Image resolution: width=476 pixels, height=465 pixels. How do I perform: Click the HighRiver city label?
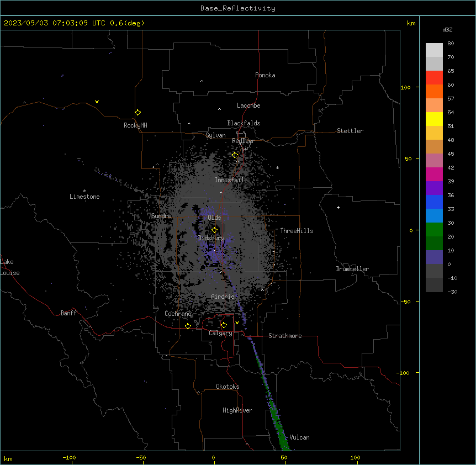(x=237, y=410)
